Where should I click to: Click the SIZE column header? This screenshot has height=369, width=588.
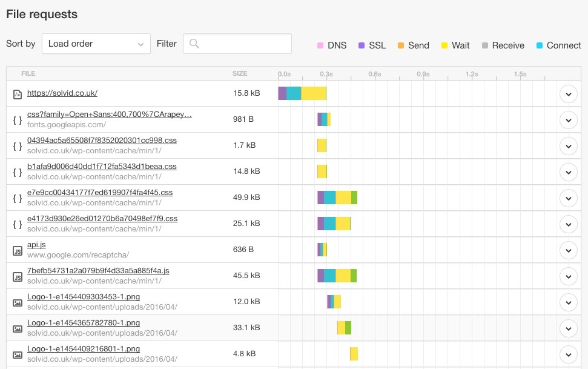[x=240, y=73]
